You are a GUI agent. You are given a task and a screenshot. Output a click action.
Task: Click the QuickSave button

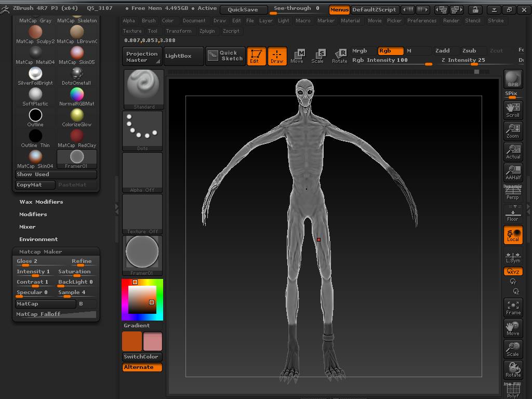pyautogui.click(x=243, y=10)
